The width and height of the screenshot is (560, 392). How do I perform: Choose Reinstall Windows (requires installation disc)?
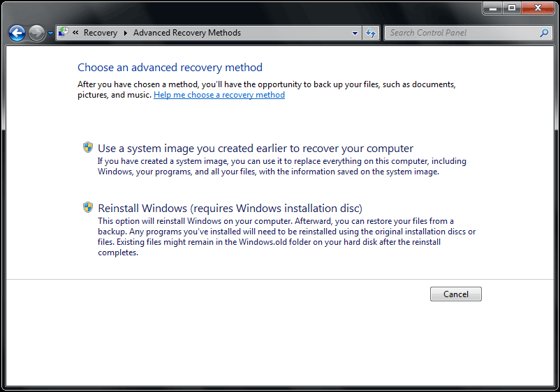[x=230, y=208]
